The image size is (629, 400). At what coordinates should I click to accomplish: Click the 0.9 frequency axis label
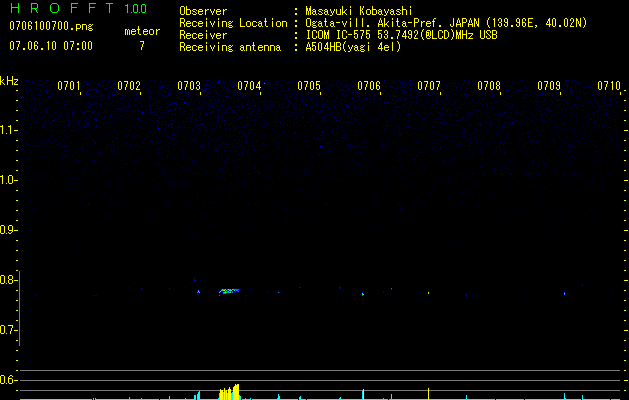coord(8,230)
